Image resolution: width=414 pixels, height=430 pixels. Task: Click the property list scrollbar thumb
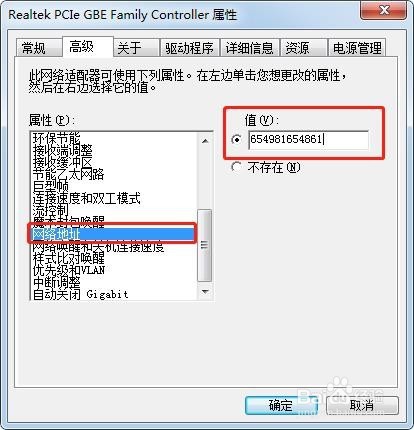(204, 245)
